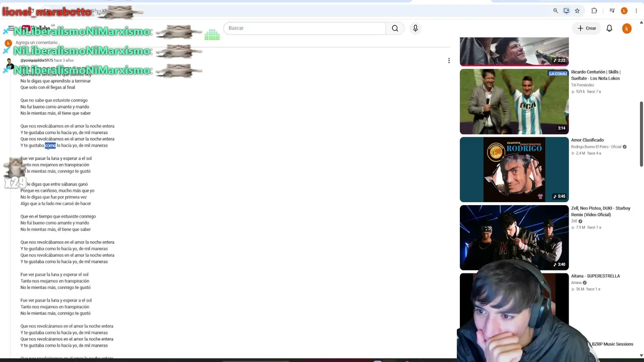Open the YouTube guide hamburger menu
The width and height of the screenshot is (644, 362).
(x=11, y=28)
